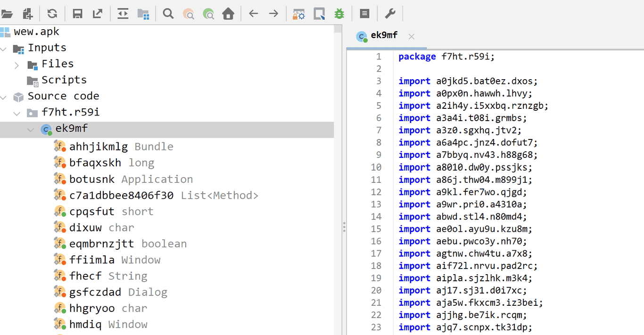Open text search with magnifier icon
Screen dimensions: 644x335
pyautogui.click(x=168, y=14)
